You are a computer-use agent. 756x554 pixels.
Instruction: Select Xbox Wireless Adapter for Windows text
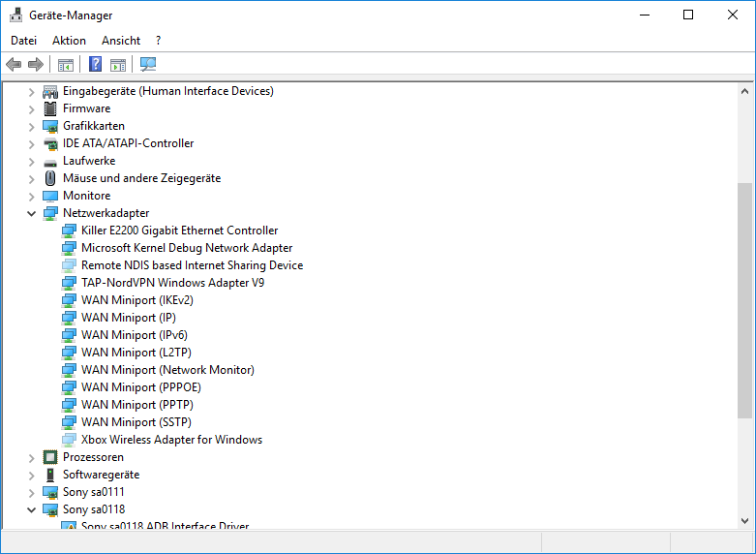(x=171, y=440)
